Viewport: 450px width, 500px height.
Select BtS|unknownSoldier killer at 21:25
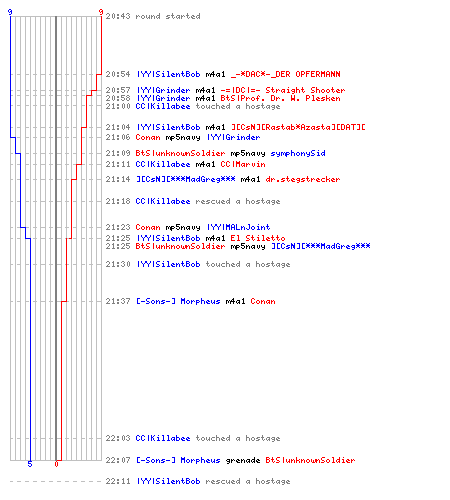(180, 246)
